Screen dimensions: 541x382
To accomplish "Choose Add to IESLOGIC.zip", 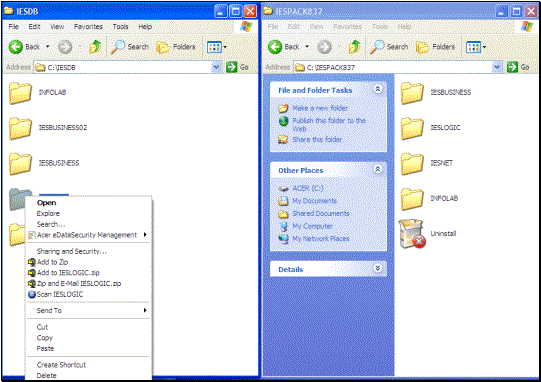I will pos(88,273).
